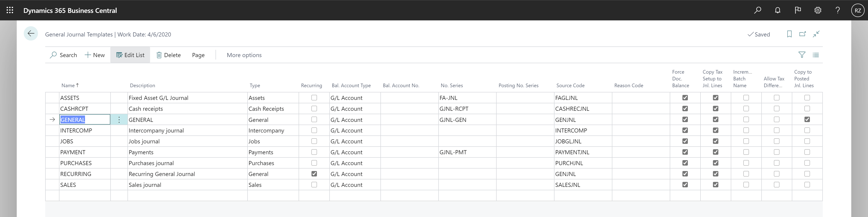The image size is (868, 217).
Task: Switch on Edit List mode
Action: pos(130,55)
